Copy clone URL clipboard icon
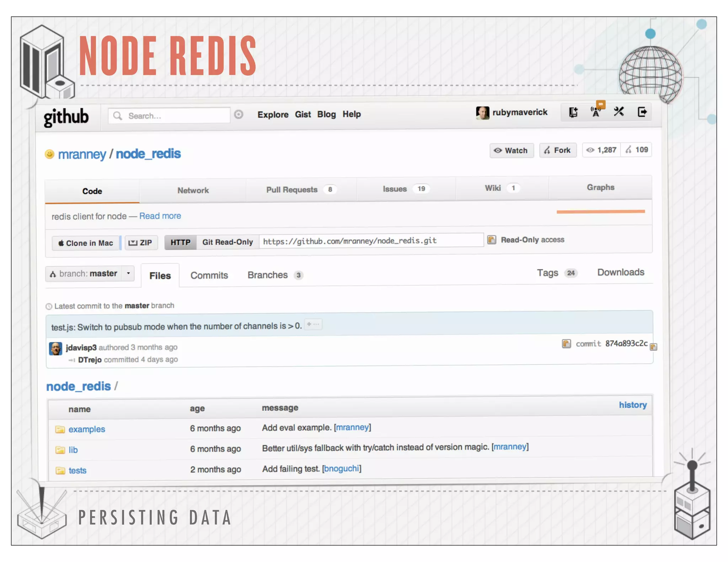This screenshot has height=562, width=728. coord(492,240)
